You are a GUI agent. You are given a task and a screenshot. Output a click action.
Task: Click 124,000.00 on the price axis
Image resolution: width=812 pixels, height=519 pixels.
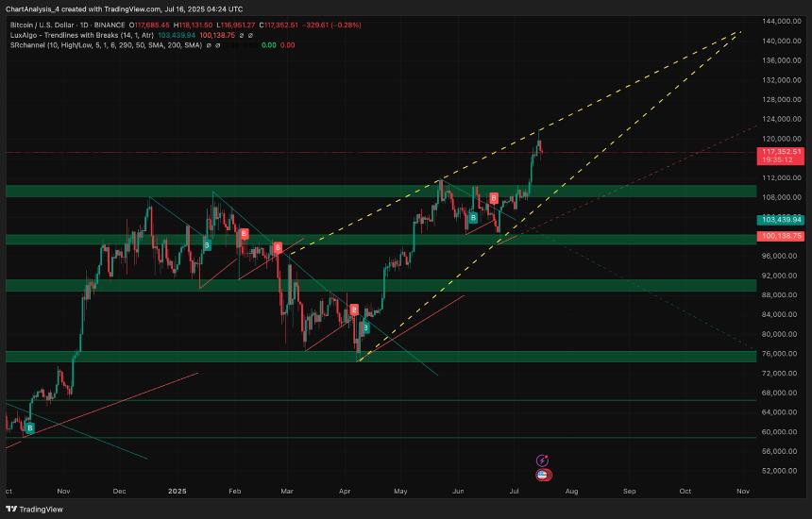click(782, 119)
